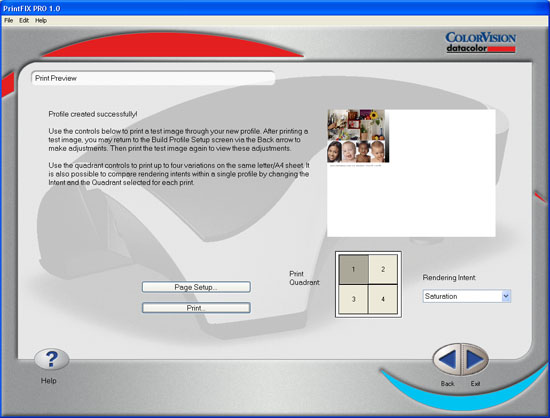Click the 'Saturation' value in Rendering Intent
The image size is (550, 418).
coord(441,296)
